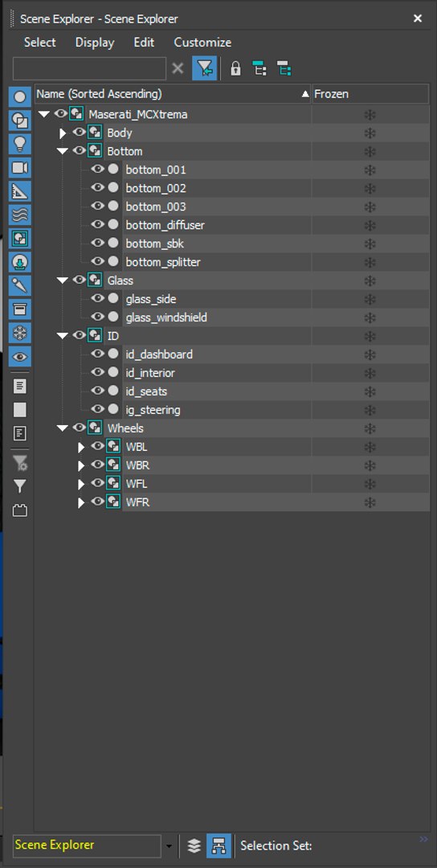
Task: Open the Display menu
Action: tap(95, 43)
